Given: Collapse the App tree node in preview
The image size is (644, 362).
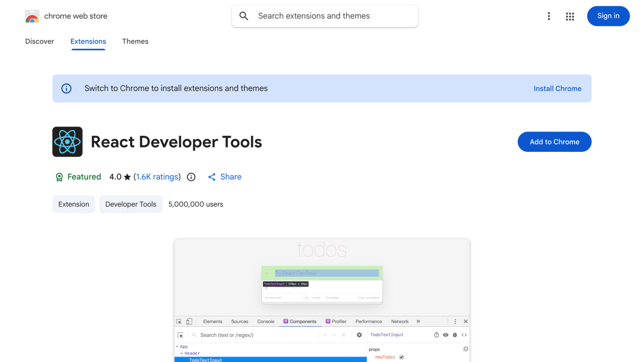Looking at the screenshot, I should click(177, 346).
